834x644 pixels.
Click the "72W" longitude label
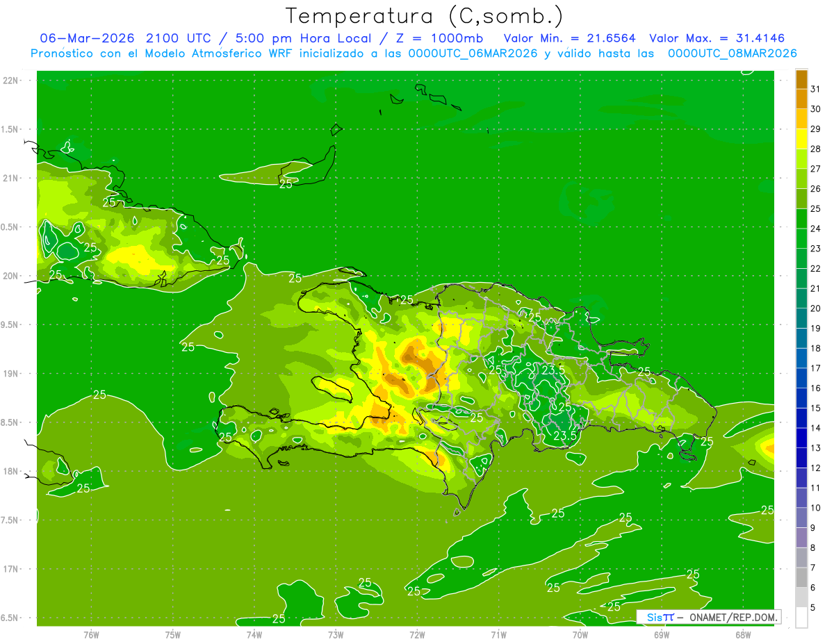pyautogui.click(x=417, y=634)
